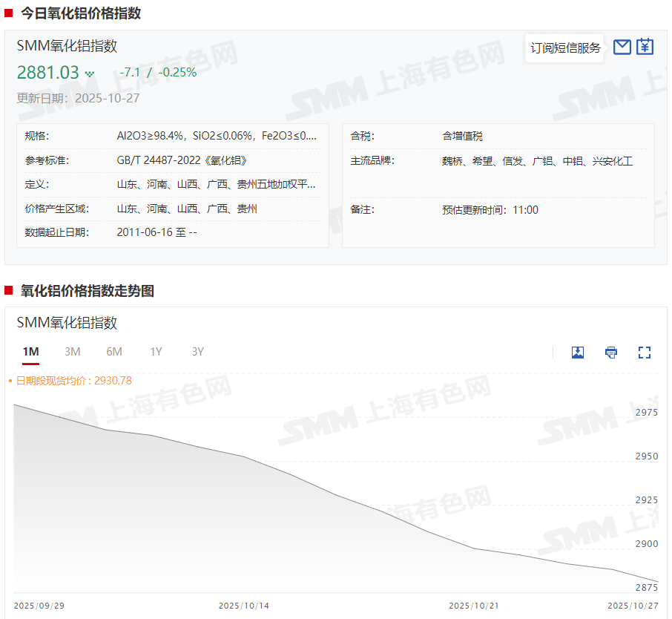
Task: Click the truncated 规格 specification text
Action: pyautogui.click(x=217, y=136)
